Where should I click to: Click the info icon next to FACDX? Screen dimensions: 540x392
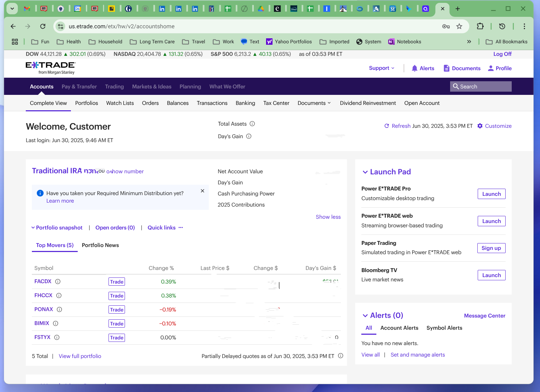[x=58, y=282]
